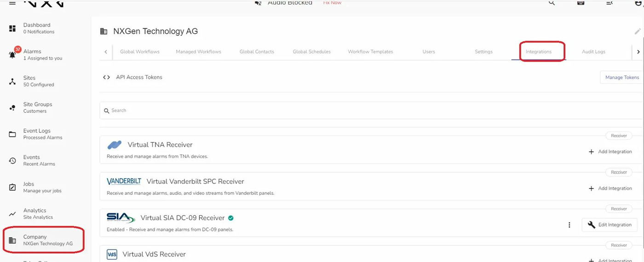Screen dimensions: 644x262
Task: Click the Manage Tokens button
Action: point(621,77)
